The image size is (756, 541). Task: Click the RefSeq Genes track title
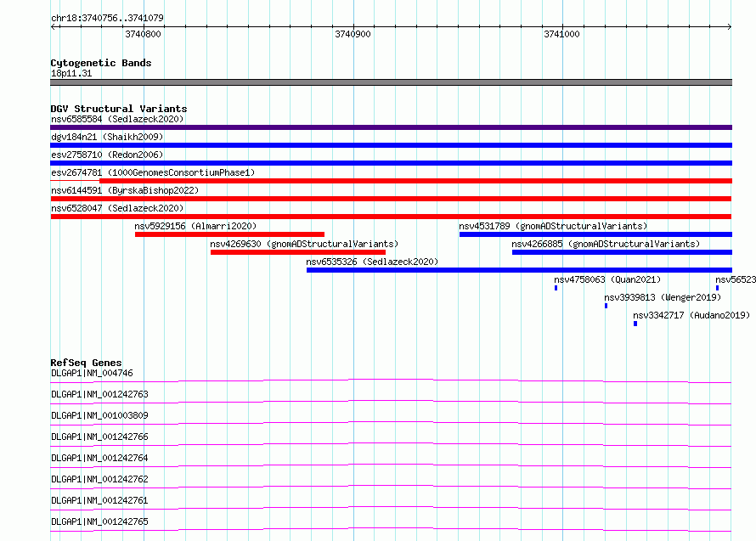(86, 363)
